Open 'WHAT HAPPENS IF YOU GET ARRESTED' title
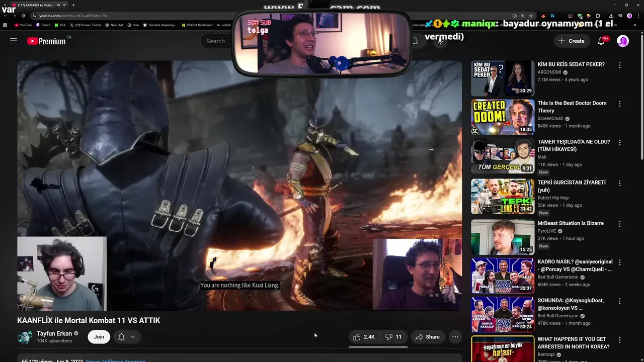Screen dimensions: 644x362 point(573,342)
